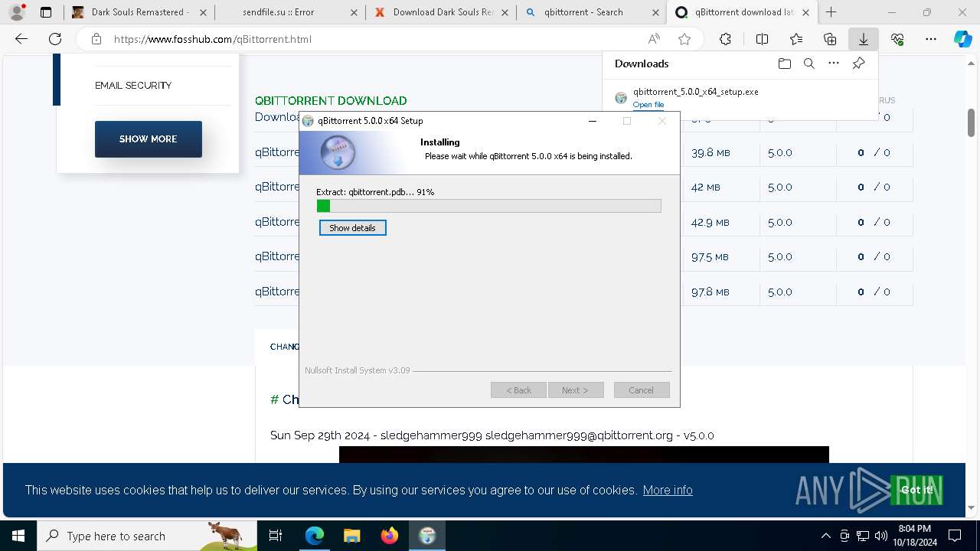Minimize the qBittorrent Setup window
The width and height of the screenshot is (980, 551).
tap(593, 121)
